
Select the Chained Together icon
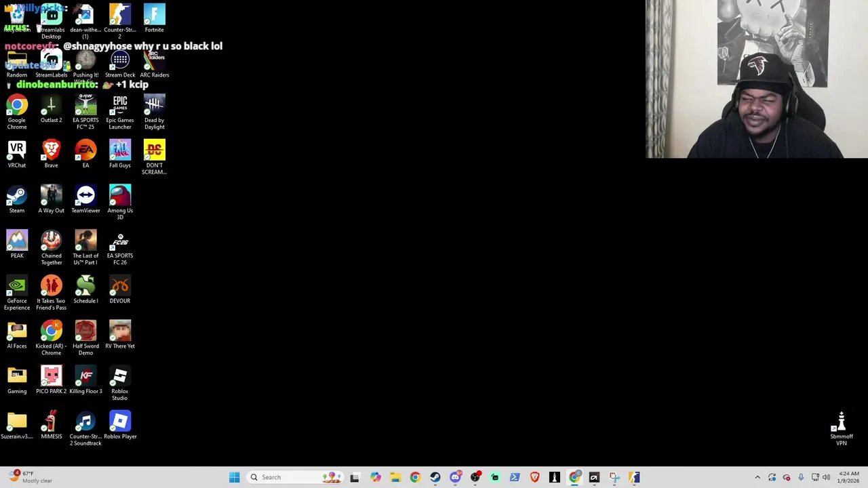[x=51, y=247]
